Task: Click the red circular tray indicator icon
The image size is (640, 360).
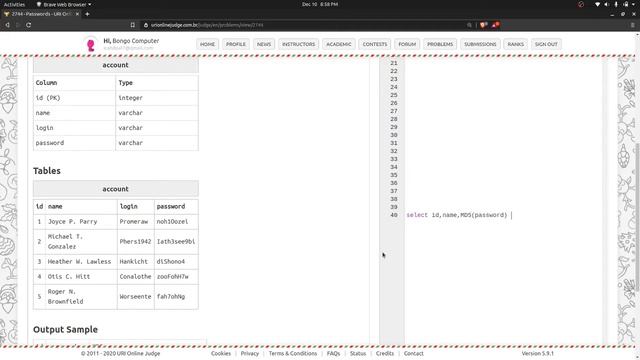Action: [x=581, y=4]
